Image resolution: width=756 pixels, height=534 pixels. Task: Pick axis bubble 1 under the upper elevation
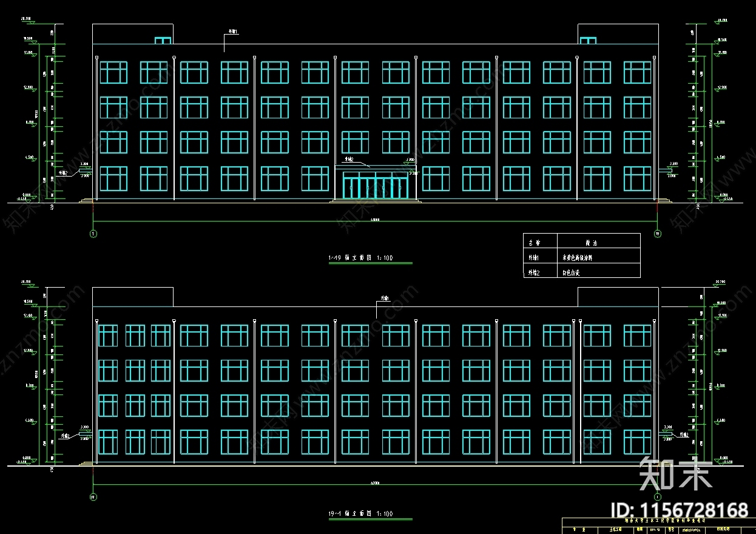[93, 234]
